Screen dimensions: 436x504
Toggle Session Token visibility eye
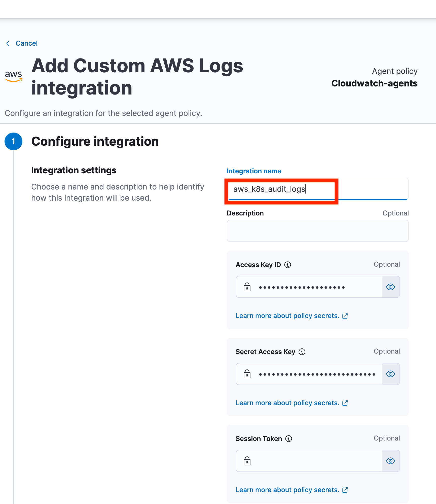[390, 461]
